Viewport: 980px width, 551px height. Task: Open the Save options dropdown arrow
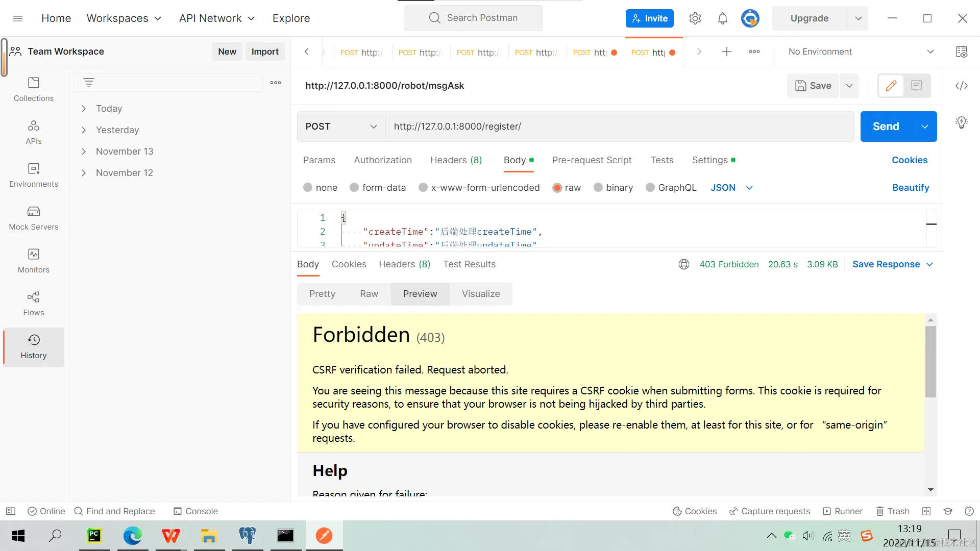pos(849,86)
